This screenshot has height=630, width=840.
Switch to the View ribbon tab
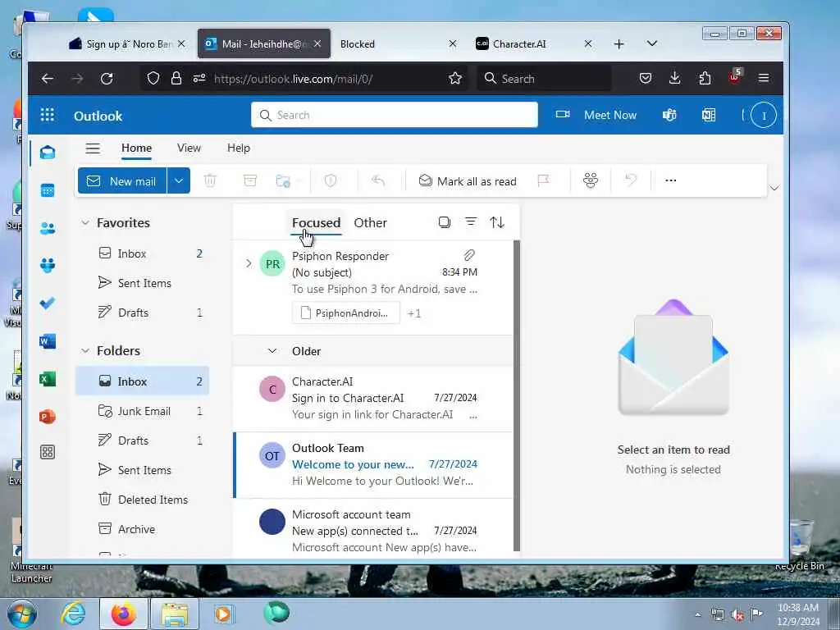[x=189, y=148]
